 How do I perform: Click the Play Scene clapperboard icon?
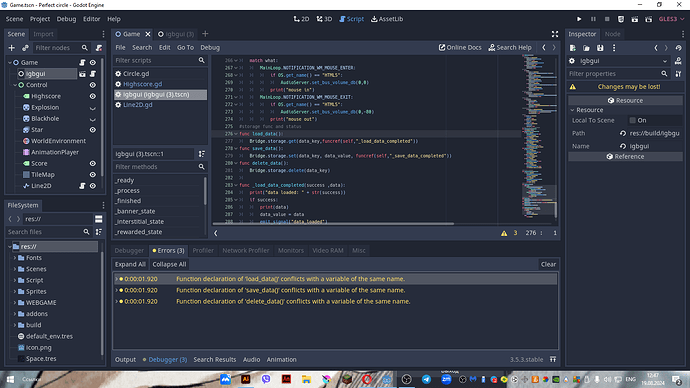point(635,19)
